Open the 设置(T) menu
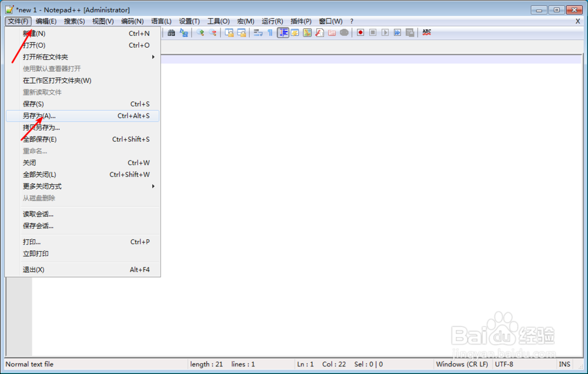 pyautogui.click(x=189, y=21)
